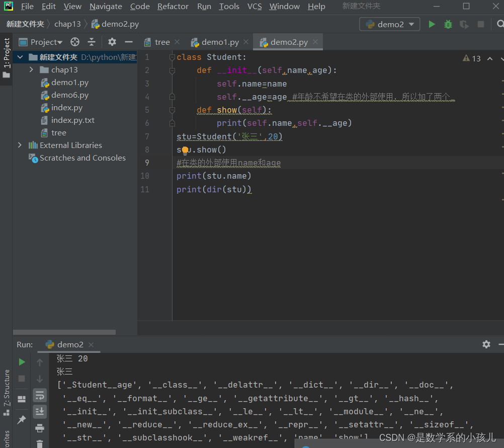This screenshot has width=504, height=448.
Task: Select demo6.py in project tree
Action: [64, 95]
